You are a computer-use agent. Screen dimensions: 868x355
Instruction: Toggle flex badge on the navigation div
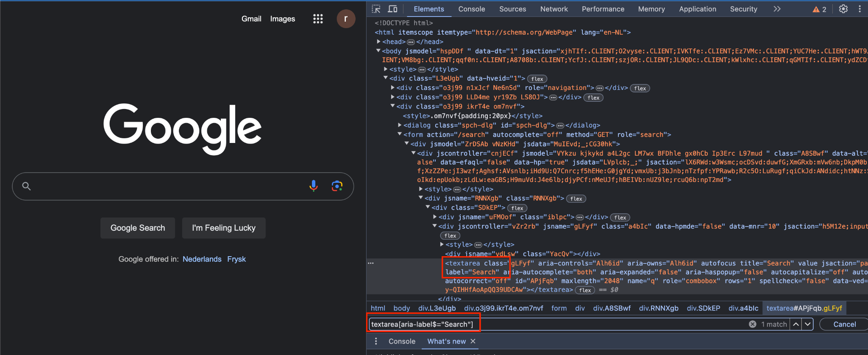click(640, 88)
